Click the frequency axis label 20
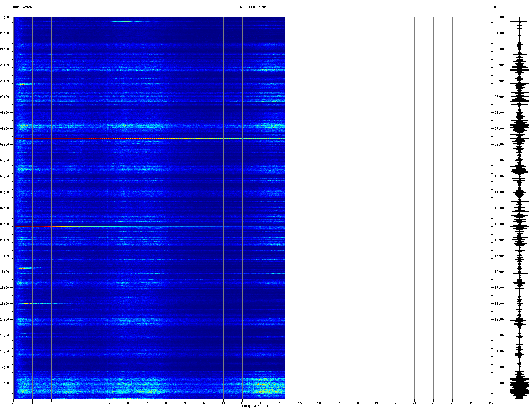 pyautogui.click(x=395, y=403)
